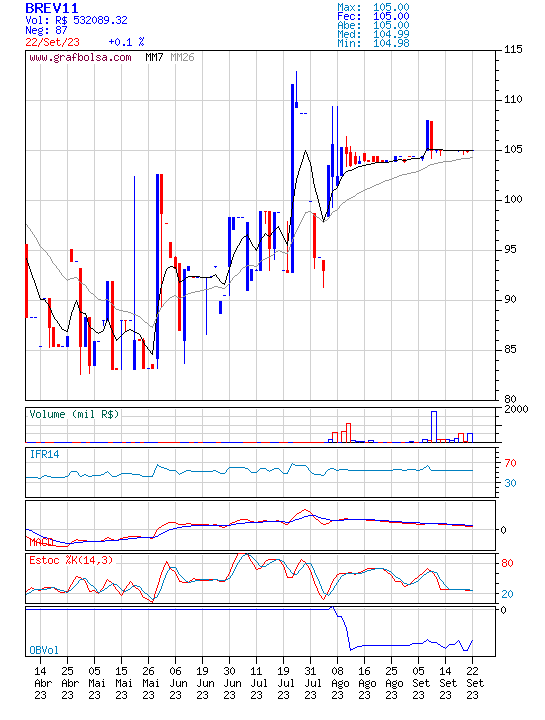Click the 08 Ago 23 date marker
The height and width of the screenshot is (720, 545).
tap(337, 683)
